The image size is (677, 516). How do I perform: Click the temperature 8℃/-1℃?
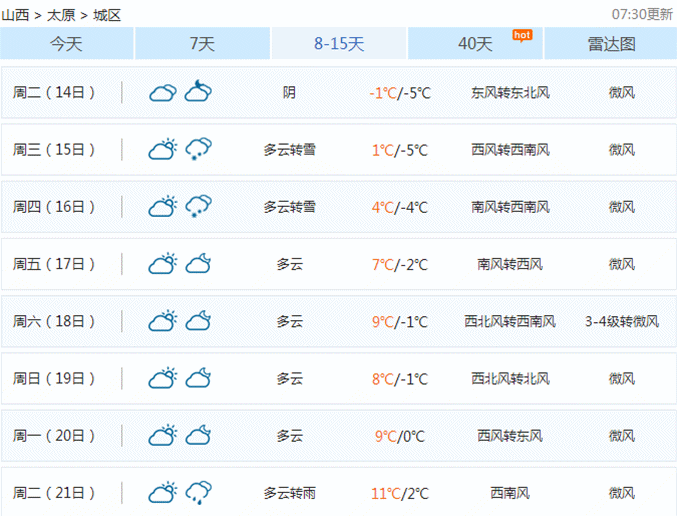[400, 379]
